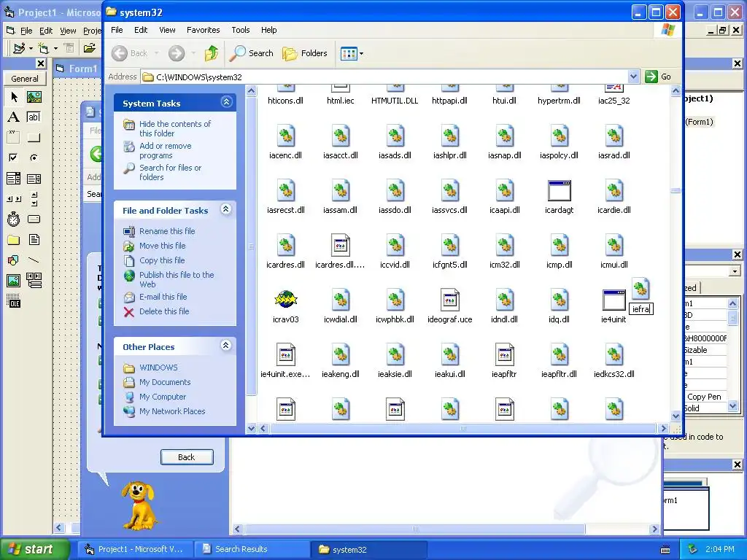Select the DriveListBox tool in toolbox
Image resolution: width=747 pixels, height=560 pixels.
[34, 219]
